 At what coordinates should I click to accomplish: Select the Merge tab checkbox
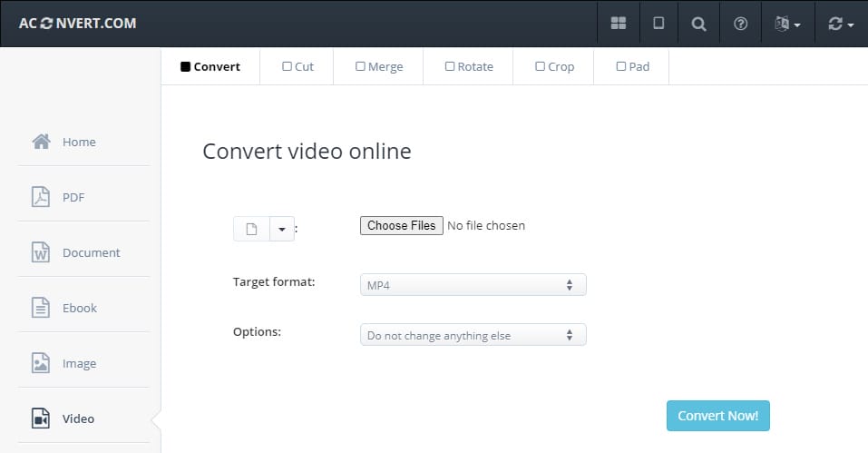[360, 66]
